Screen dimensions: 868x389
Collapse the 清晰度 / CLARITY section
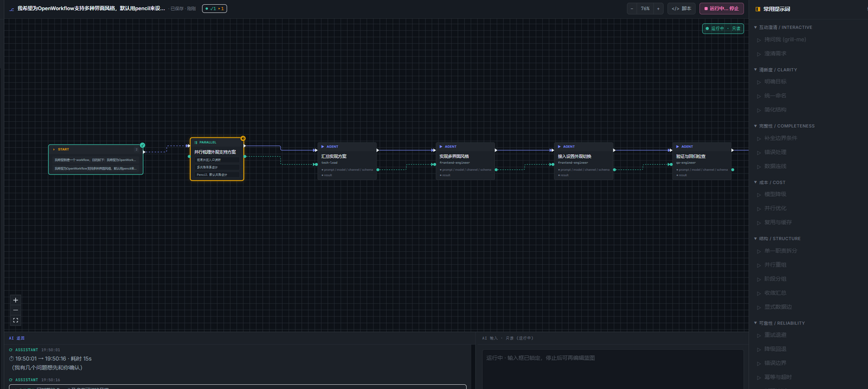point(775,70)
